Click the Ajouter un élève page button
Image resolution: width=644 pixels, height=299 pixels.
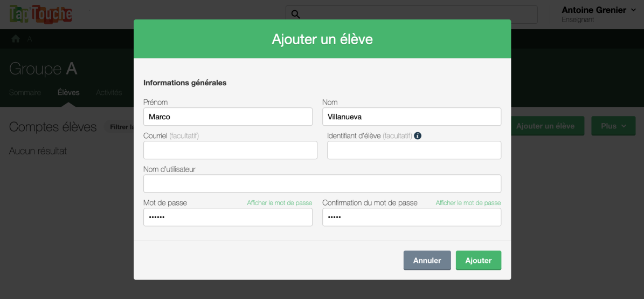545,126
